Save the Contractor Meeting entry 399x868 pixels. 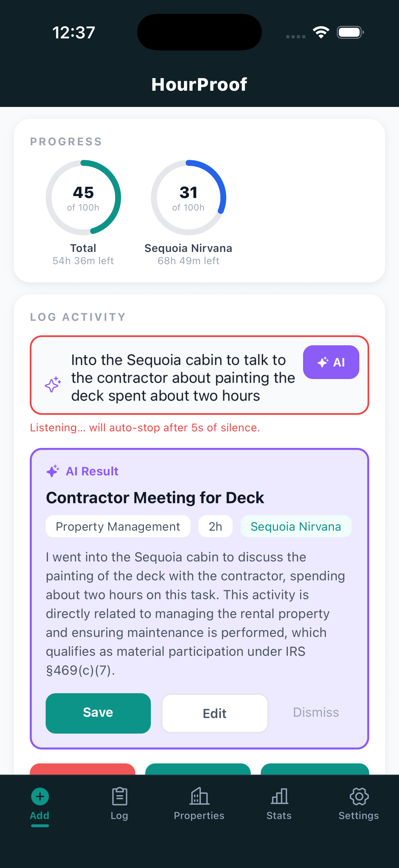[98, 713]
